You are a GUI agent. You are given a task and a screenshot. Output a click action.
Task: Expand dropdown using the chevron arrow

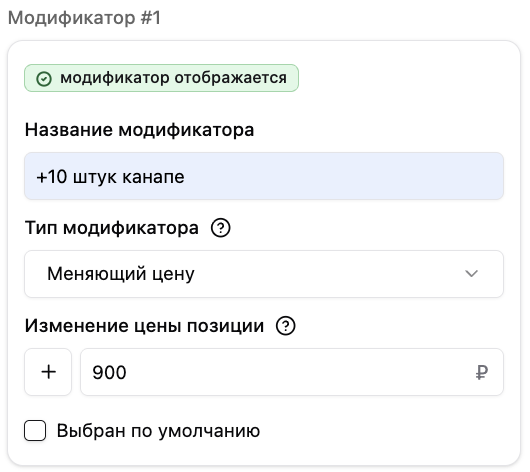tap(471, 274)
